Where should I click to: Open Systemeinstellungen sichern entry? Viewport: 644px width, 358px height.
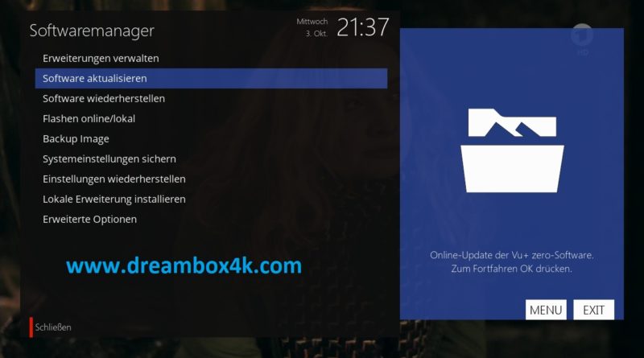coord(211,158)
